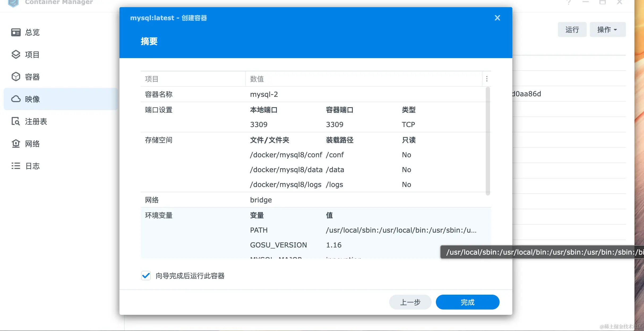Viewport: 644px width, 331px height.
Task: Click the 网络 network icon
Action: point(16,144)
